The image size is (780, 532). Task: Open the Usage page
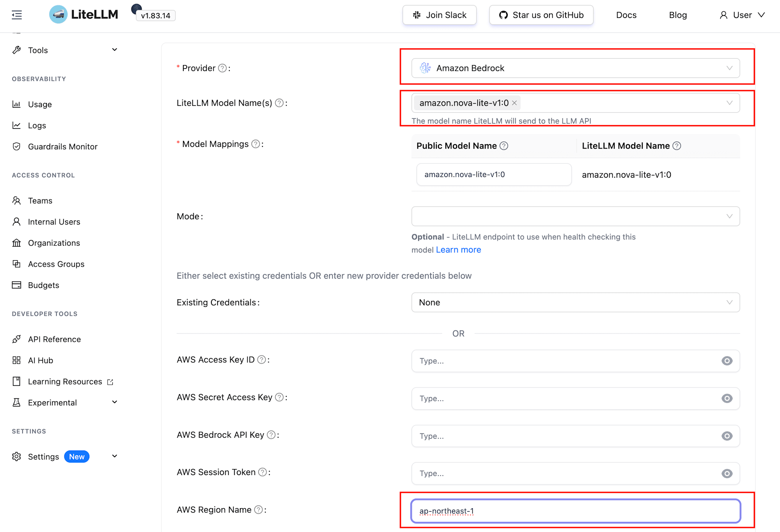[40, 104]
